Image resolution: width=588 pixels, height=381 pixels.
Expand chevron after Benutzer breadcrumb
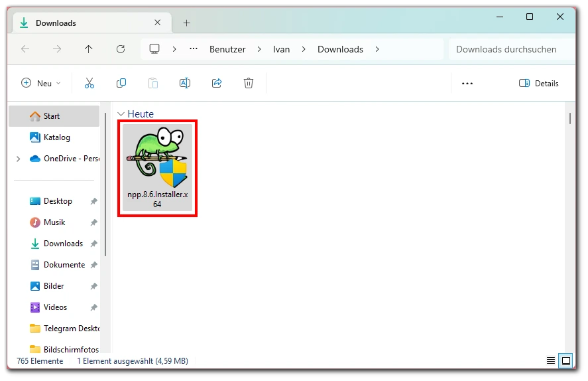pyautogui.click(x=259, y=49)
